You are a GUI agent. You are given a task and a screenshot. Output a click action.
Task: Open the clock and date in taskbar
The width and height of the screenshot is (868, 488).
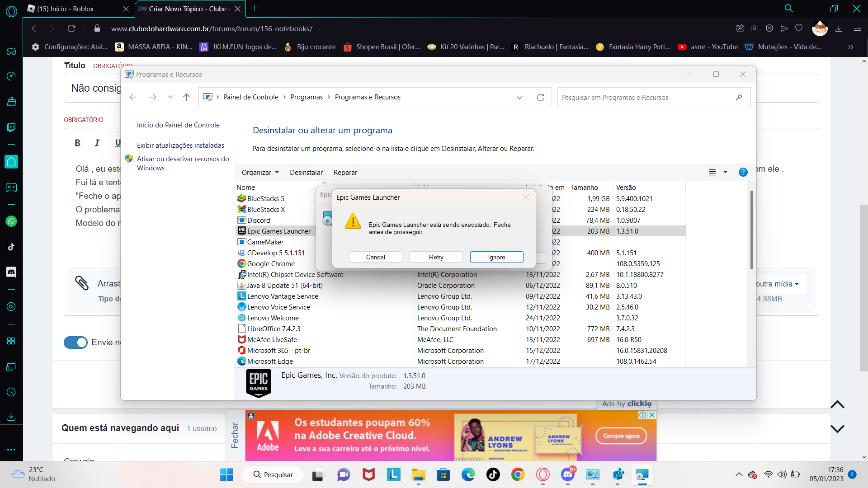(x=826, y=474)
